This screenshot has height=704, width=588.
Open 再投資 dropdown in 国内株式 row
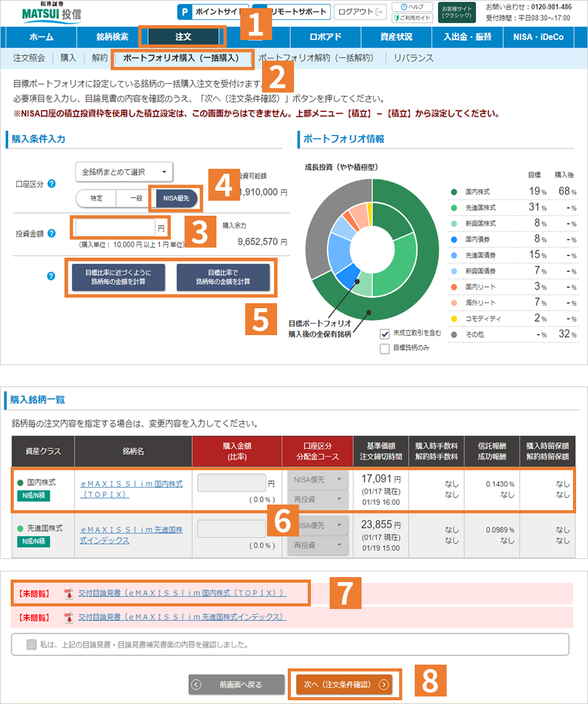[x=318, y=500]
